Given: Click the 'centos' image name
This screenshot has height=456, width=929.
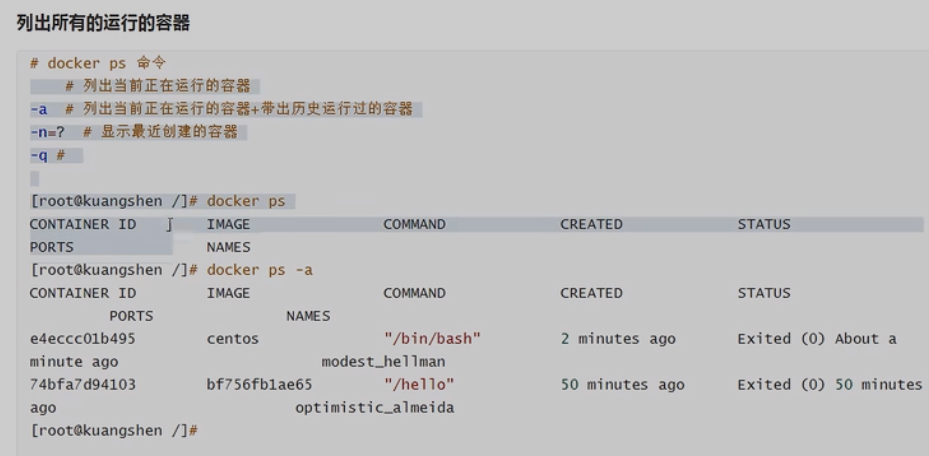Looking at the screenshot, I should [232, 339].
